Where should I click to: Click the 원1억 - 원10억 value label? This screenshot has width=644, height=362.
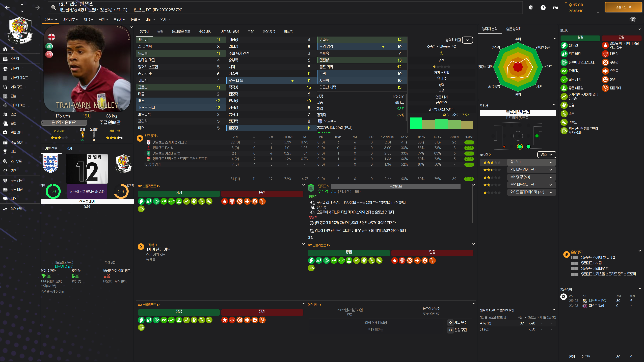pos(64,122)
